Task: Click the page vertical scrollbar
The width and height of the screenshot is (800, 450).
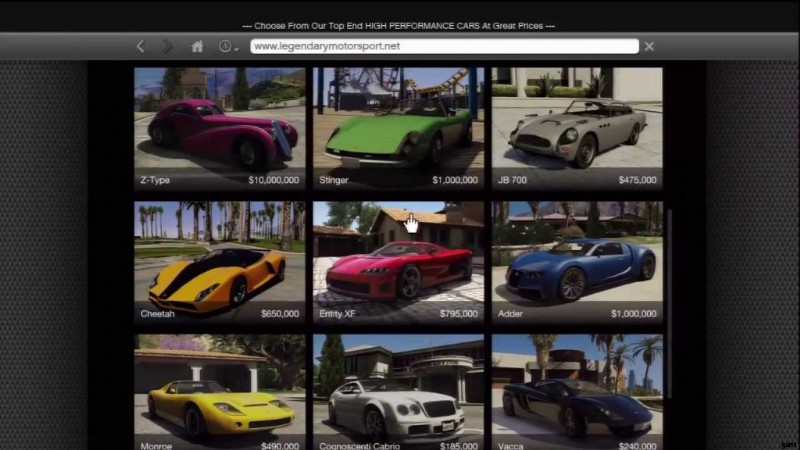Action: [x=669, y=304]
